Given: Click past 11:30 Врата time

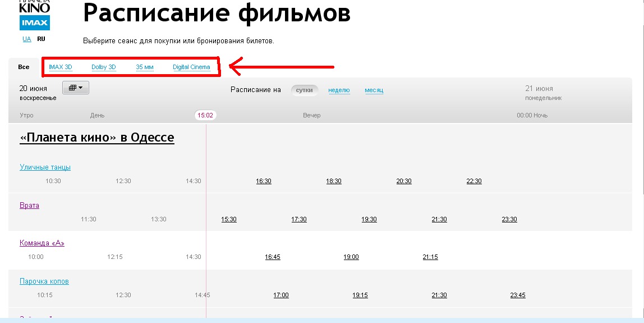Looking at the screenshot, I should (88, 219).
